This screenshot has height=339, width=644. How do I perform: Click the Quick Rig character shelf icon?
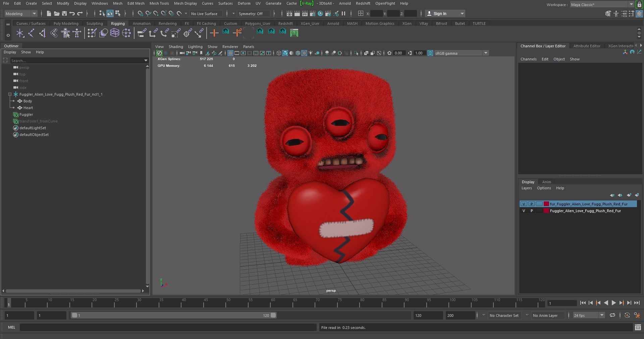point(65,33)
